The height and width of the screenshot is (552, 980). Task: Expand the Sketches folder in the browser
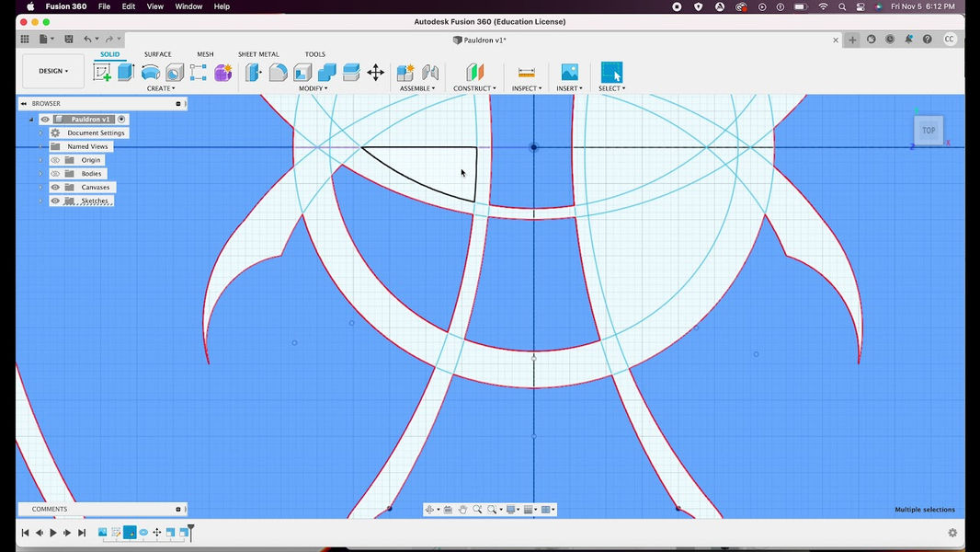coord(40,201)
